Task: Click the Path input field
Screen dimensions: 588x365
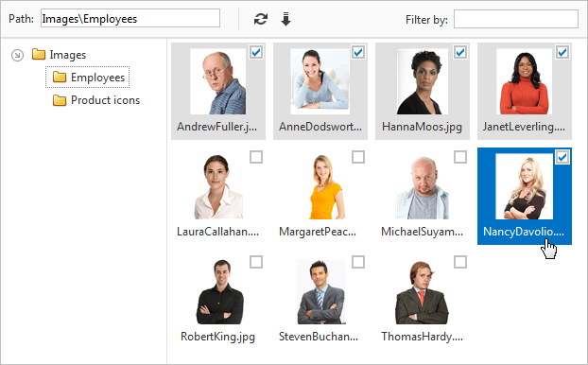Action: pos(130,18)
